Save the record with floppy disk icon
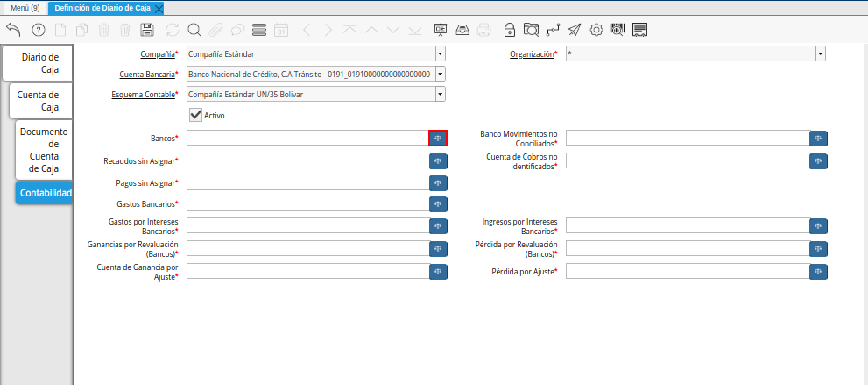 [x=147, y=30]
